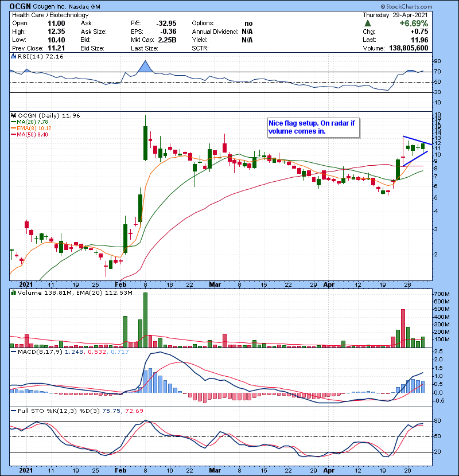Click the volume bars icon beside Volume label
The height and width of the screenshot is (476, 459).
[13, 292]
